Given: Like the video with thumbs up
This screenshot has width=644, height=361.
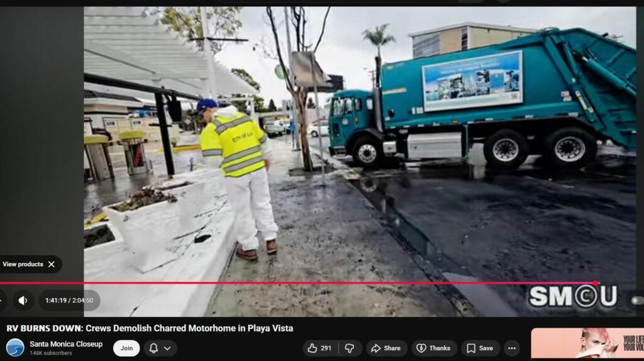Looking at the screenshot, I should (319, 348).
